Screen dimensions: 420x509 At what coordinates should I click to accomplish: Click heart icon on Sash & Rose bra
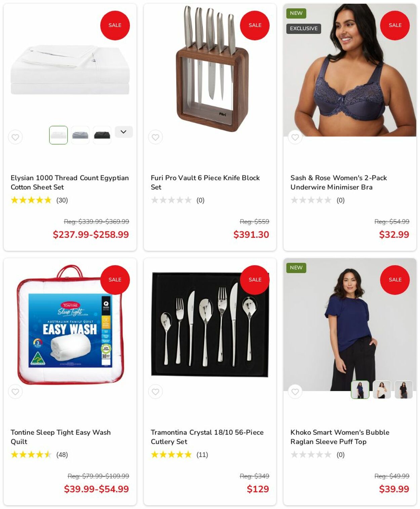[295, 137]
